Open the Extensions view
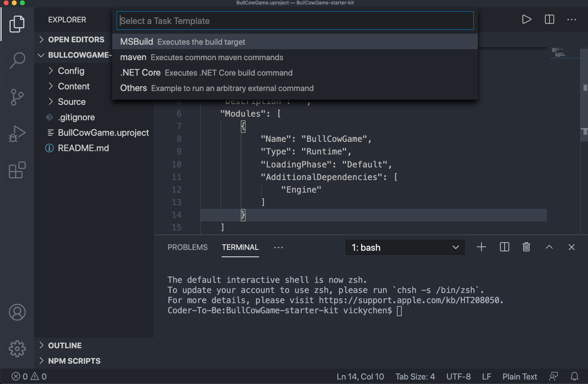This screenshot has width=588, height=384. click(x=17, y=170)
